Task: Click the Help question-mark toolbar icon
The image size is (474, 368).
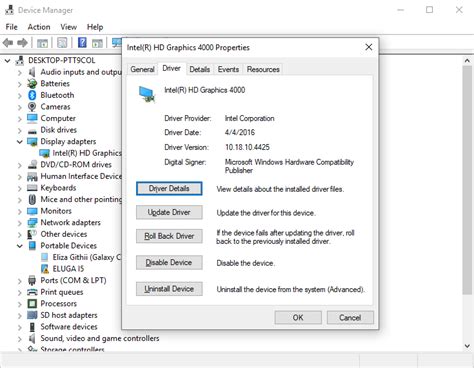Action: tap(82, 43)
